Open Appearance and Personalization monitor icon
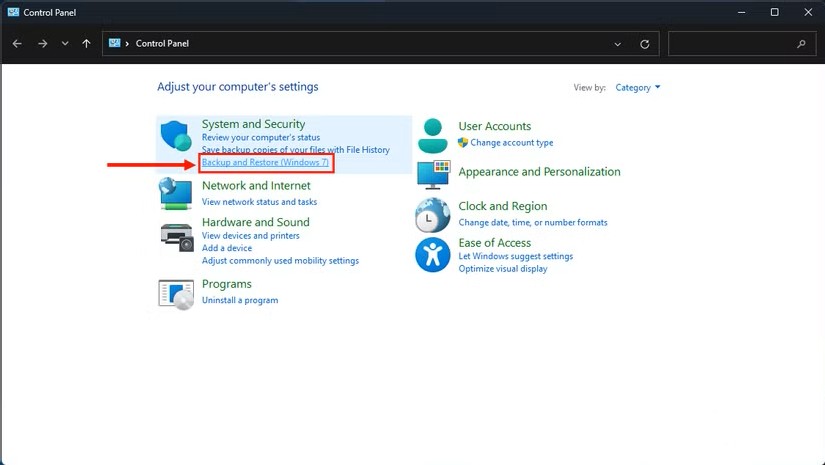The image size is (825, 465). pyautogui.click(x=432, y=174)
